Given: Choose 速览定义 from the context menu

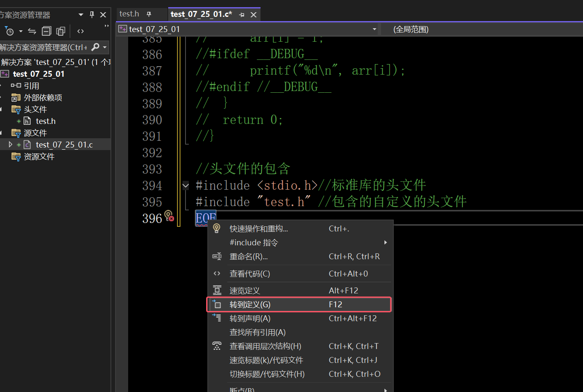Looking at the screenshot, I should point(301,290).
